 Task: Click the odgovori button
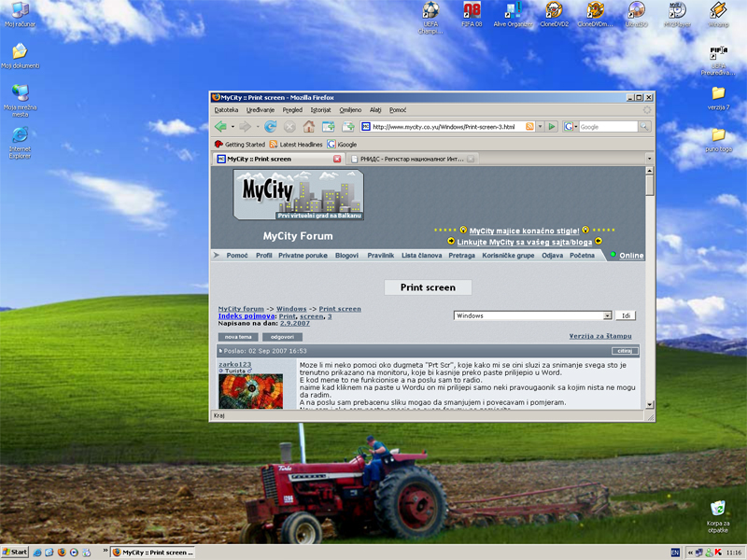click(x=282, y=337)
